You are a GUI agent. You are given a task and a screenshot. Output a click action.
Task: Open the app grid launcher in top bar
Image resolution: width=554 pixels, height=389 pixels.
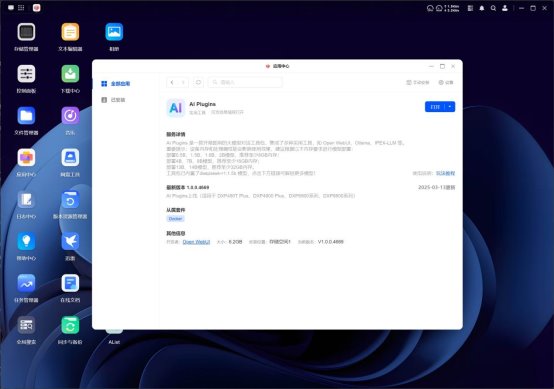pyautogui.click(x=21, y=8)
